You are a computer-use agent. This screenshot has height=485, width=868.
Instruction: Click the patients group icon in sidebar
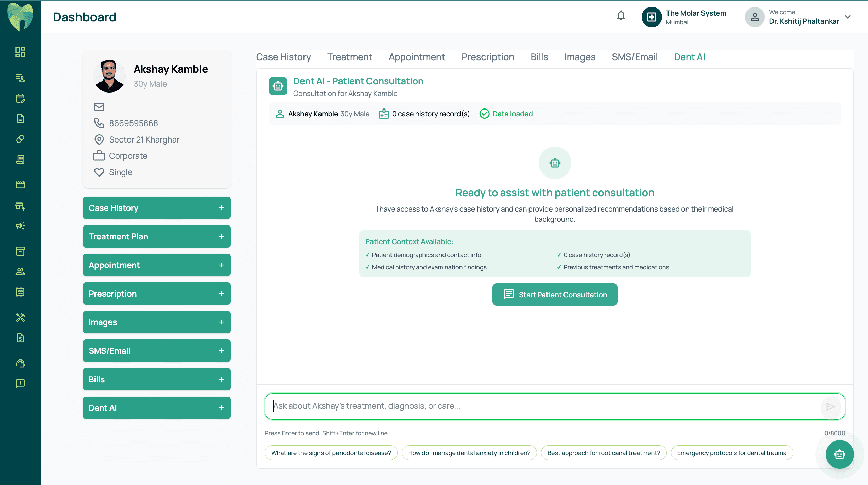click(20, 271)
